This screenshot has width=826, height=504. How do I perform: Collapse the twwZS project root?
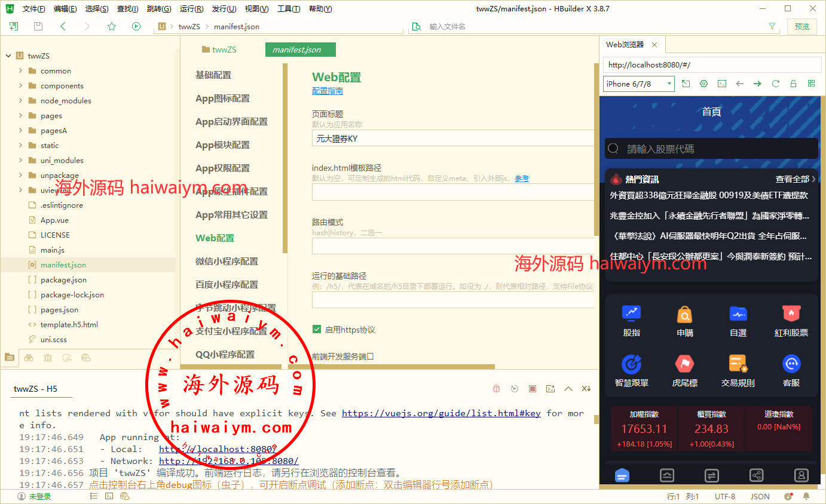pyautogui.click(x=8, y=56)
